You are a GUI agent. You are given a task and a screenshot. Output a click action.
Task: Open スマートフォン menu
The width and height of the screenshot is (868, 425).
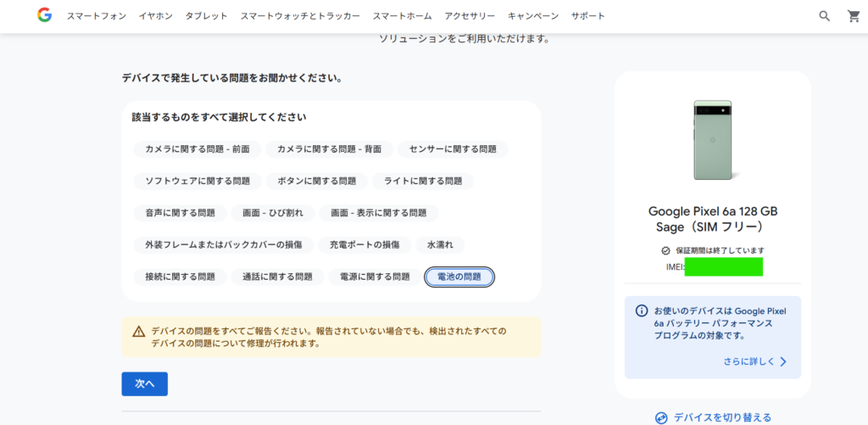point(97,16)
